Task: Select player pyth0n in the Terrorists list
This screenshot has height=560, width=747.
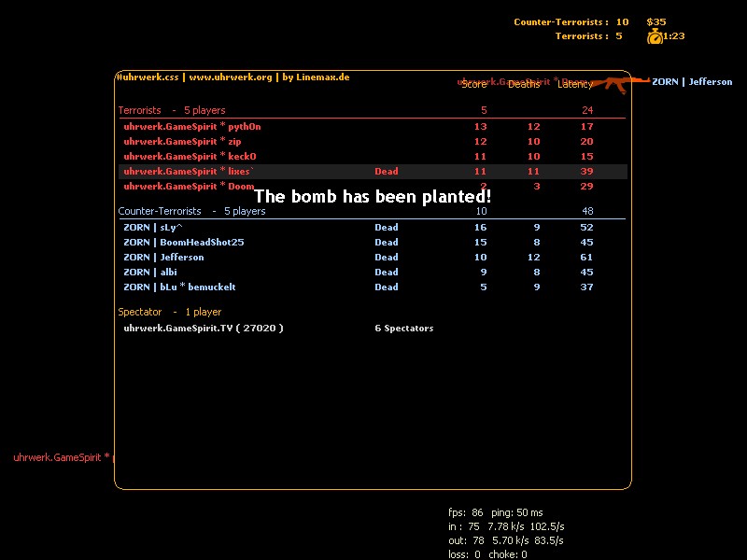Action: pos(179,127)
